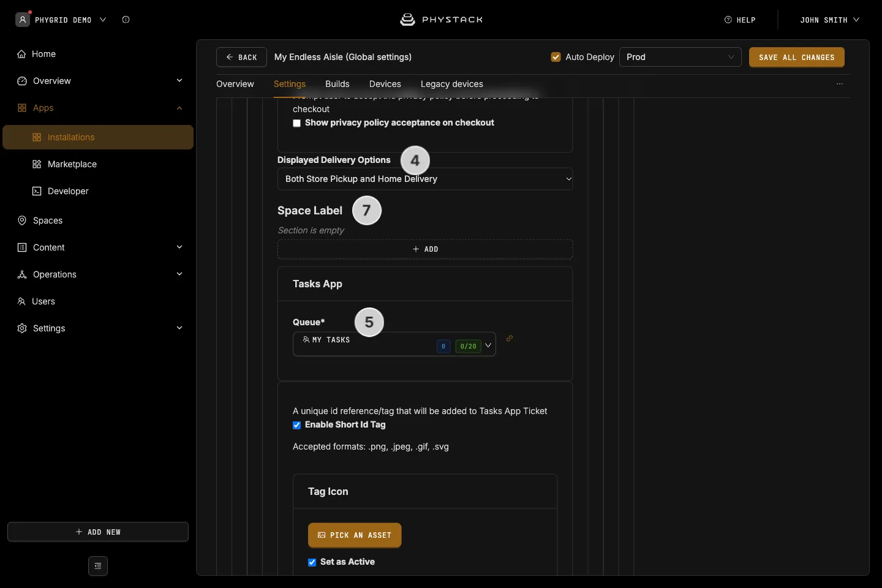Click the Settings gear icon in the sidebar
Image resolution: width=882 pixels, height=588 pixels.
22,328
